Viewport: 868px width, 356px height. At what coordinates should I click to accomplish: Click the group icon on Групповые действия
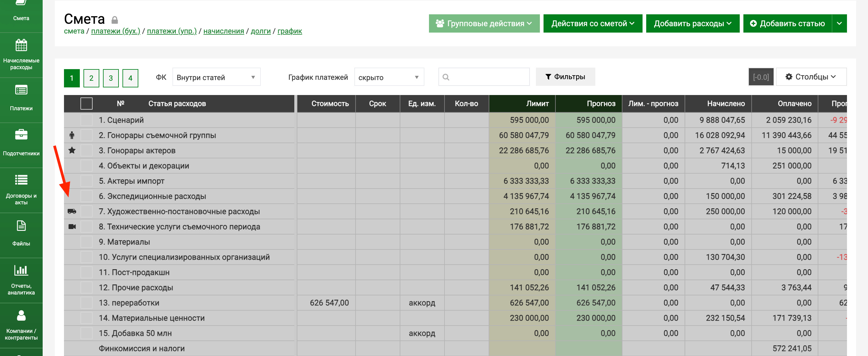pyautogui.click(x=440, y=23)
